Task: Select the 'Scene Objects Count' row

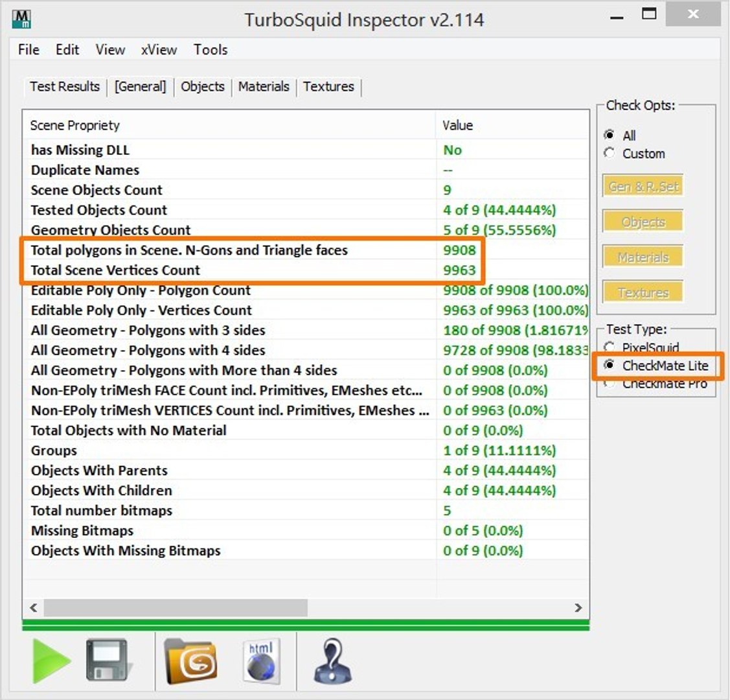Action: 306,190
